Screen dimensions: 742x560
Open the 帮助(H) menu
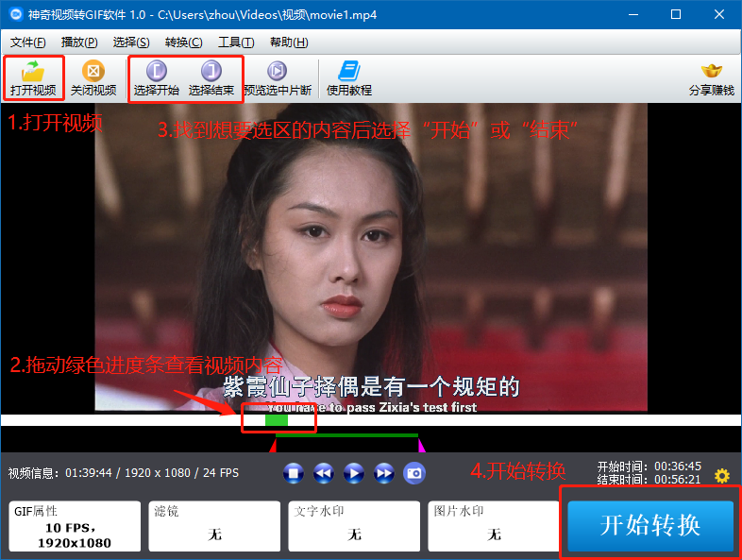pyautogui.click(x=289, y=42)
